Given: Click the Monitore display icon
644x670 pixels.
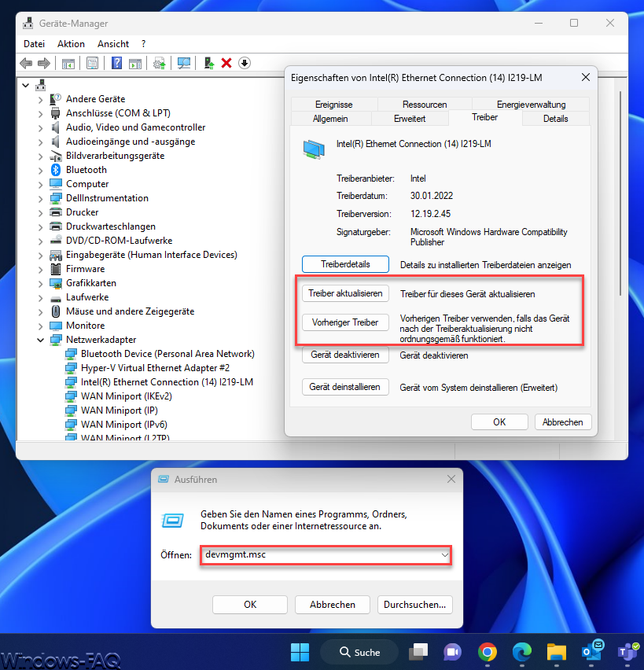Looking at the screenshot, I should click(x=56, y=326).
